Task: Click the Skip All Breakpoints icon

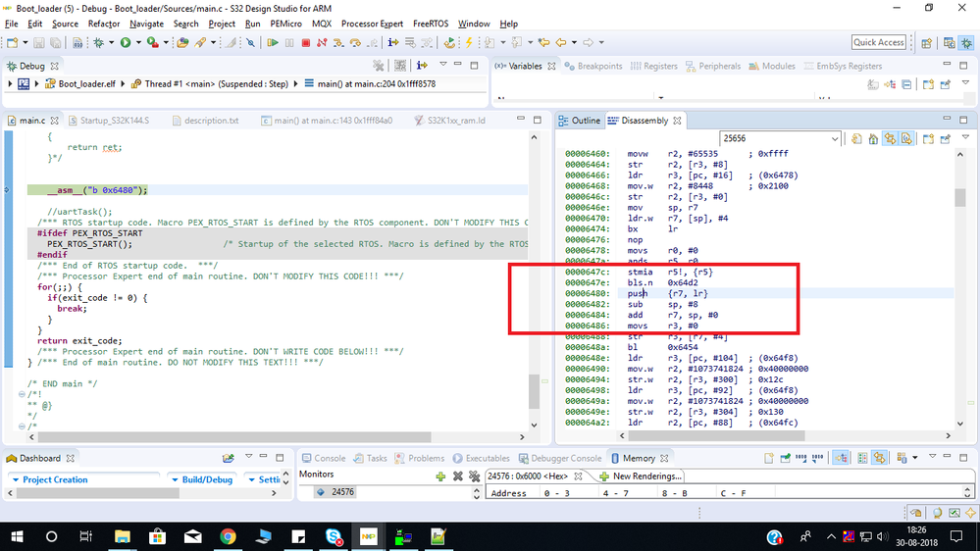Action: tap(250, 42)
